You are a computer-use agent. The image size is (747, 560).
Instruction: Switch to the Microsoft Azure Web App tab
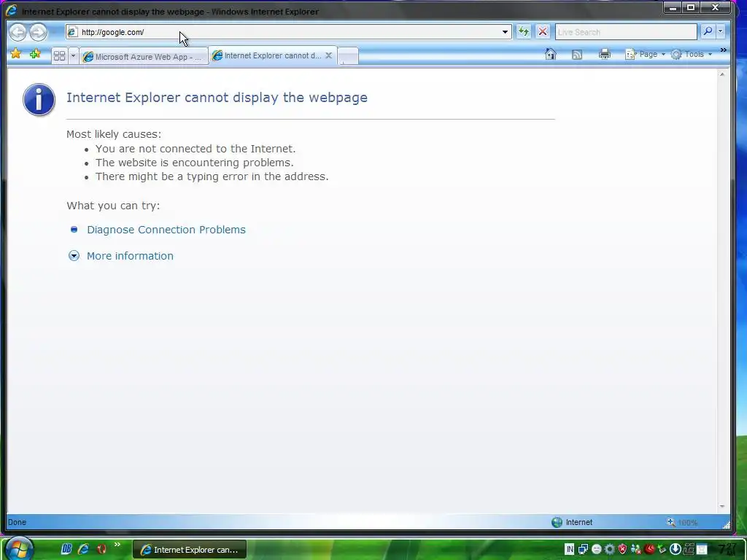coord(144,57)
